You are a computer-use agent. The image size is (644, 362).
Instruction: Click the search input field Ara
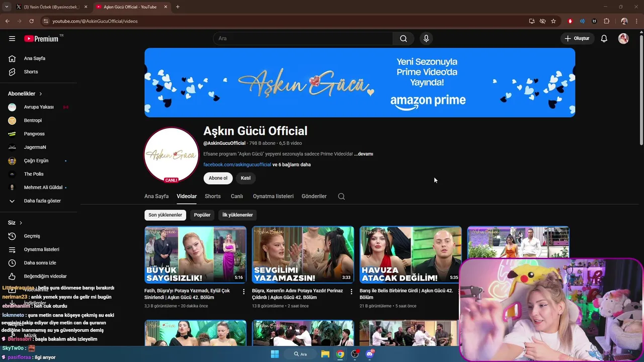click(x=303, y=39)
